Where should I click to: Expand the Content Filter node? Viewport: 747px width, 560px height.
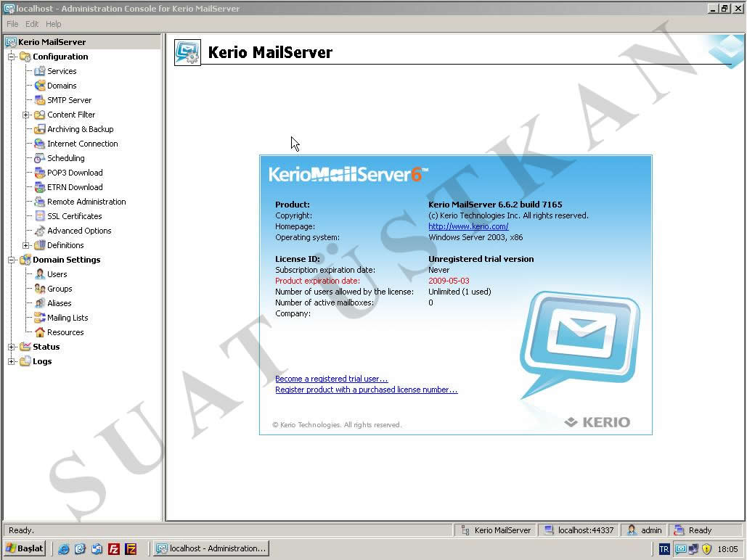point(26,115)
